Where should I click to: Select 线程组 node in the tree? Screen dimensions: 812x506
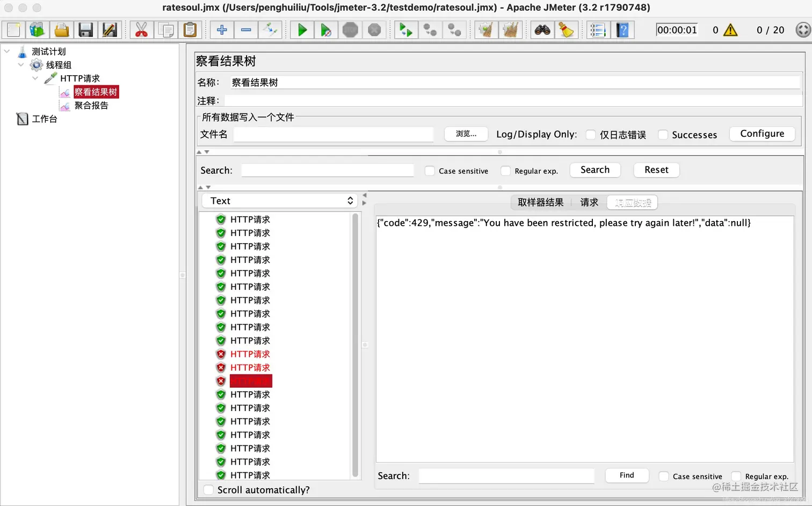[x=59, y=65]
